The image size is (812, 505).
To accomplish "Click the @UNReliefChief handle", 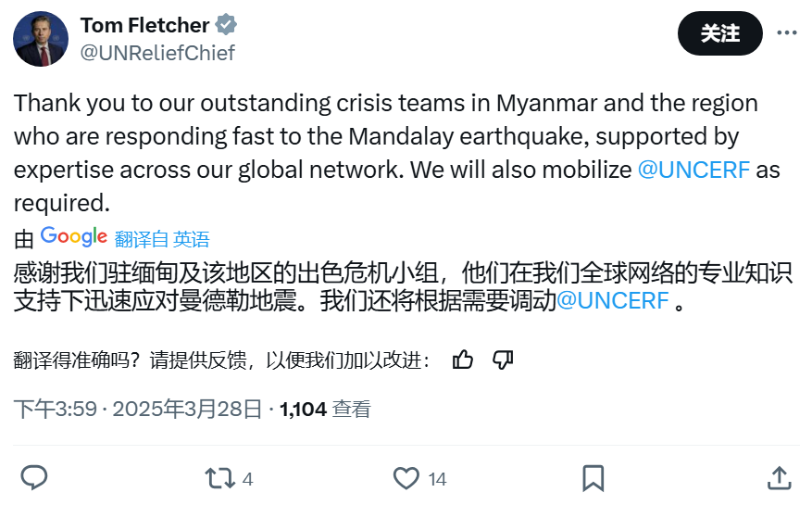I will [x=157, y=53].
